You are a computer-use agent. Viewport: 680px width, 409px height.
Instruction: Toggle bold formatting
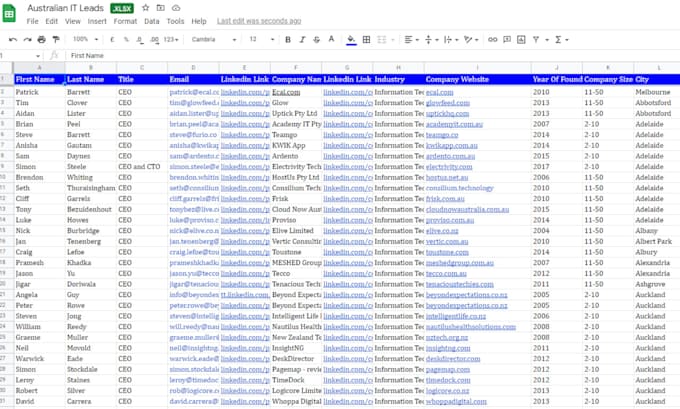(x=288, y=39)
